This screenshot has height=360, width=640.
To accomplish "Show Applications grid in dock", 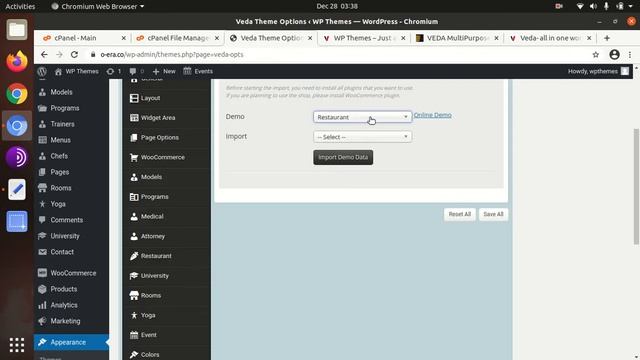I will (17, 345).
